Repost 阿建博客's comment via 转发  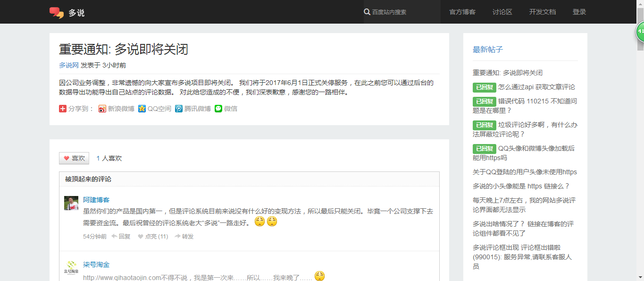click(184, 236)
